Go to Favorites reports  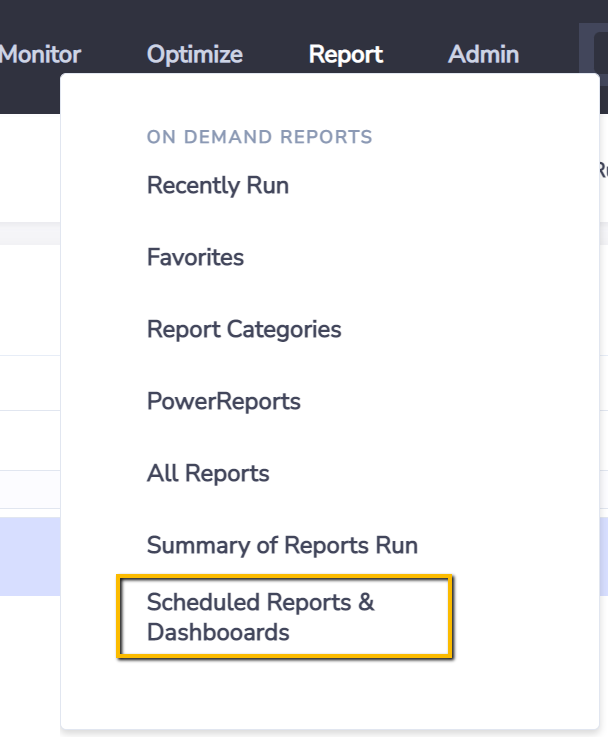(195, 257)
